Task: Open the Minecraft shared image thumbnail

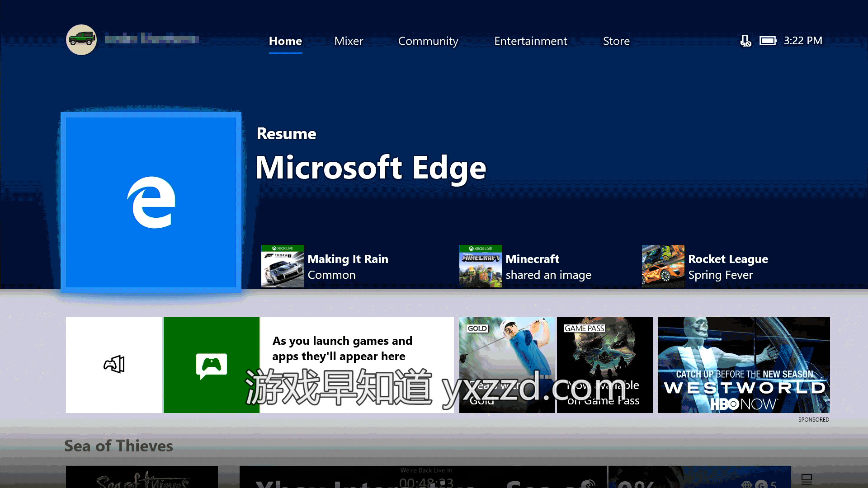Action: click(480, 266)
